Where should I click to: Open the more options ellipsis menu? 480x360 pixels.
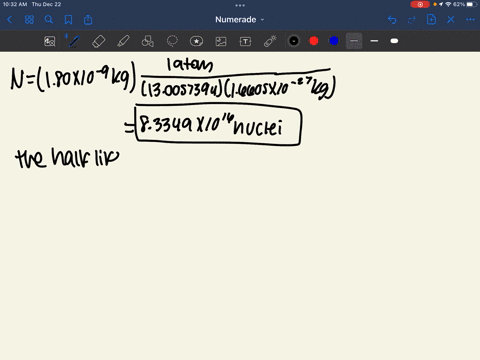pyautogui.click(x=470, y=20)
